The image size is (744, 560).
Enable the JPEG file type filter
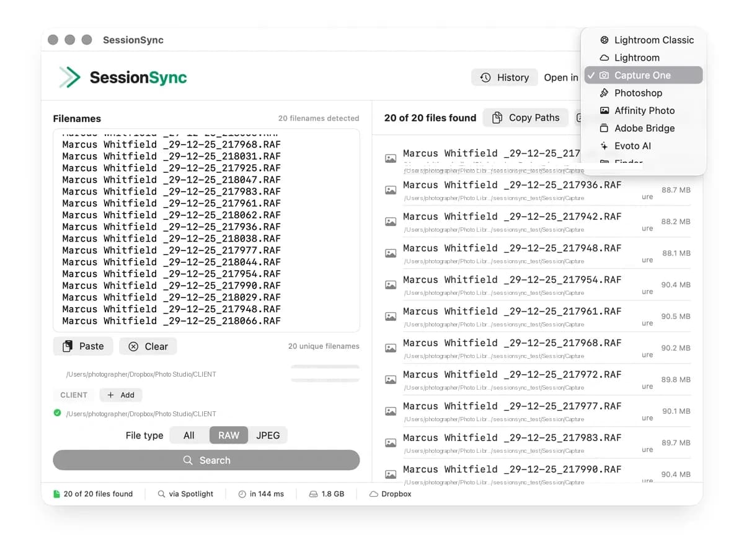[268, 435]
